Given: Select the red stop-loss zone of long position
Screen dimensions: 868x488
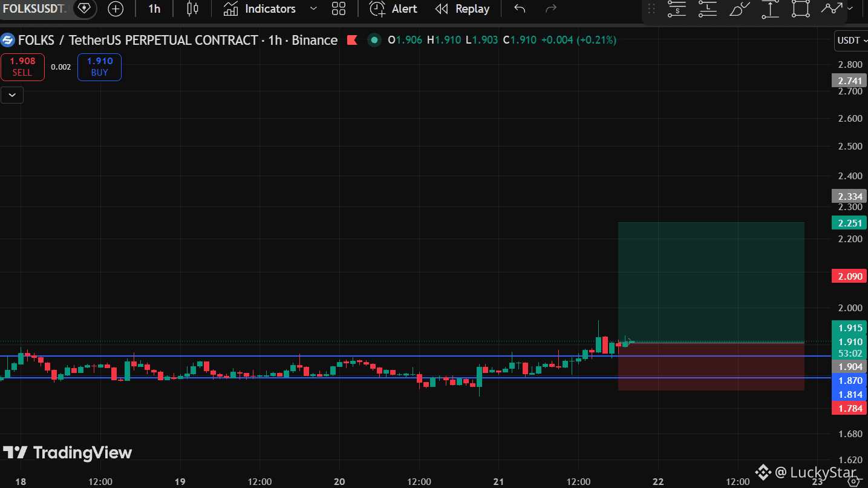Looking at the screenshot, I should pyautogui.click(x=711, y=367).
